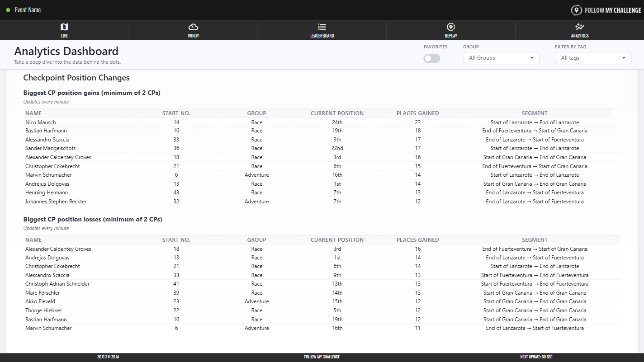Switch to the Replay tab label
644x362 pixels.
(450, 36)
